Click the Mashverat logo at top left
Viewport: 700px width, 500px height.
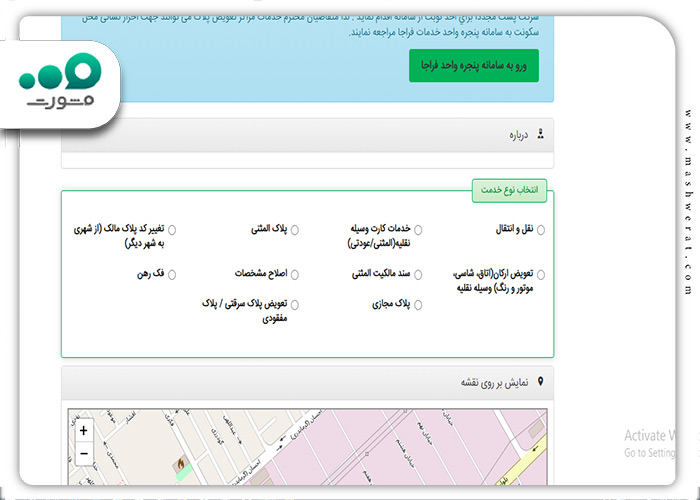coord(60,80)
